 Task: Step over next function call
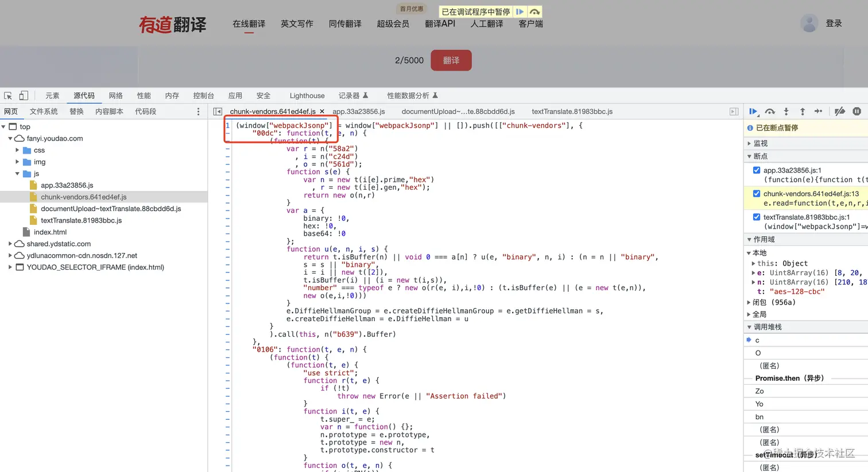coord(770,111)
